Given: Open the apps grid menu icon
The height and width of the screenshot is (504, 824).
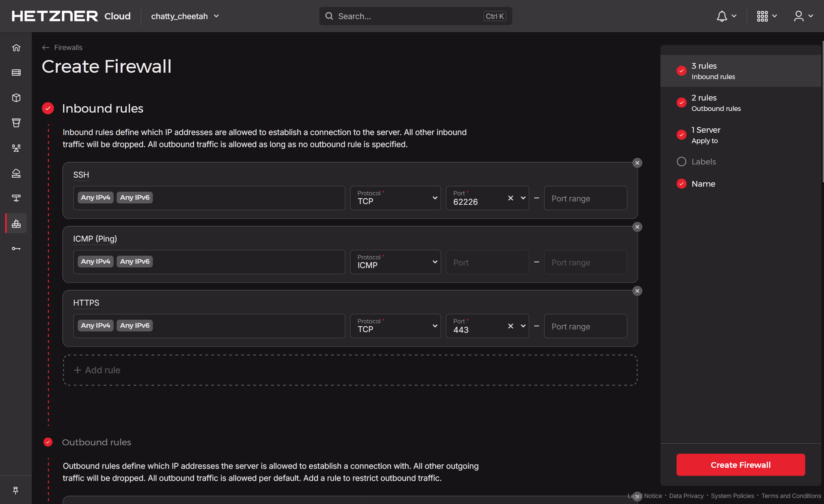Looking at the screenshot, I should (x=762, y=16).
